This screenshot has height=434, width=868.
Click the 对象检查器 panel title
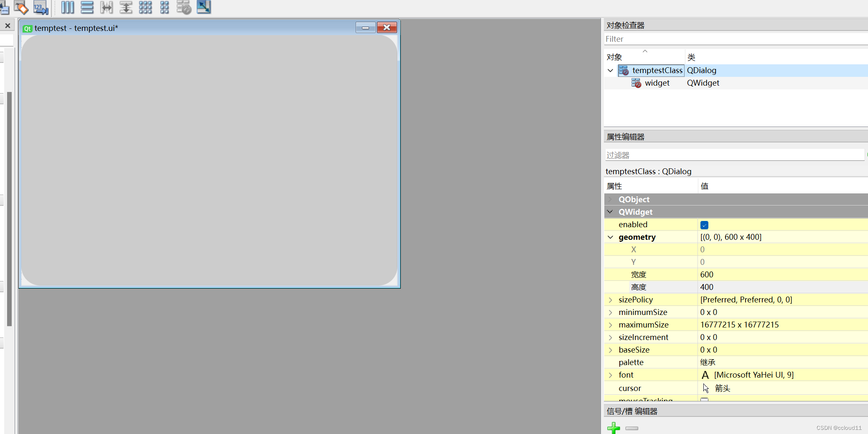(x=626, y=25)
